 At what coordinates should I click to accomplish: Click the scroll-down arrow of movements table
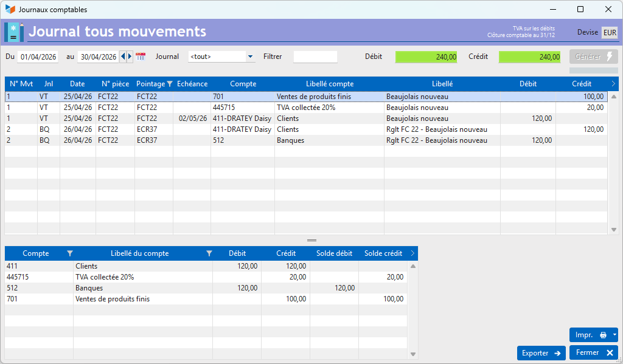pyautogui.click(x=614, y=230)
